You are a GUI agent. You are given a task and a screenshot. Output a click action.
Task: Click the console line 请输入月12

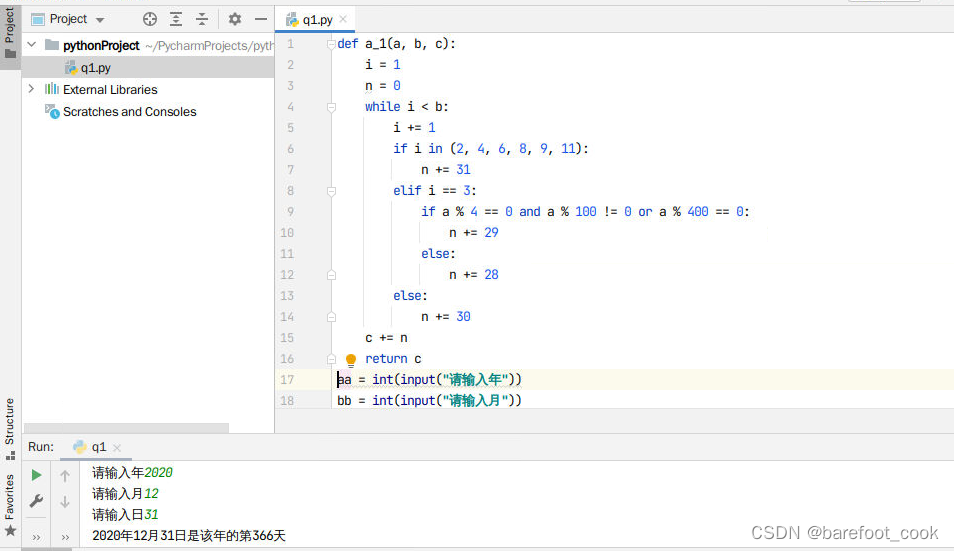click(125, 494)
